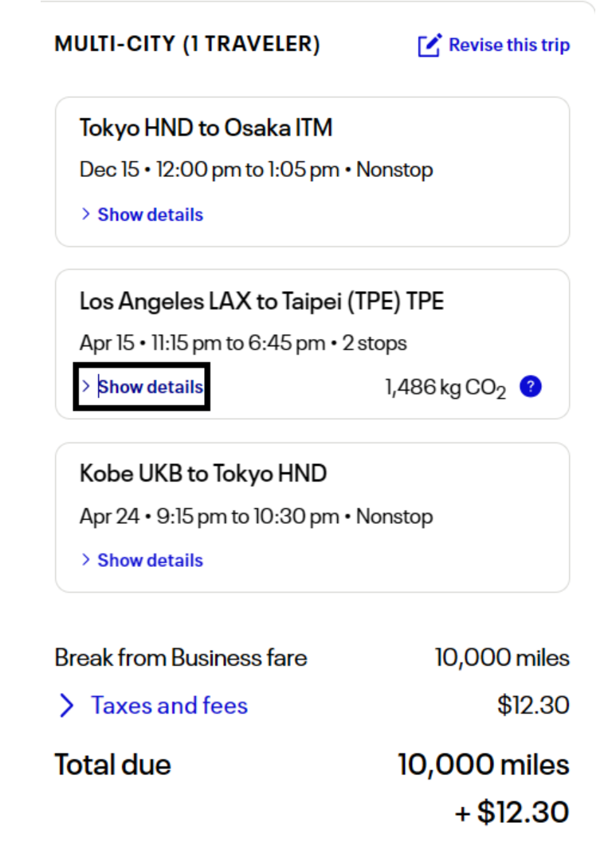Expand the Taxes and fees breakdown
The width and height of the screenshot is (616, 866).
pyautogui.click(x=169, y=706)
